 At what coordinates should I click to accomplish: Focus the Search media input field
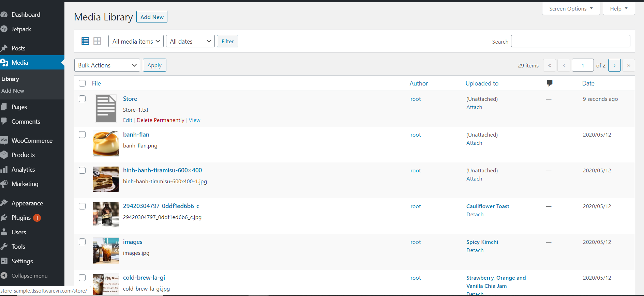tap(570, 41)
